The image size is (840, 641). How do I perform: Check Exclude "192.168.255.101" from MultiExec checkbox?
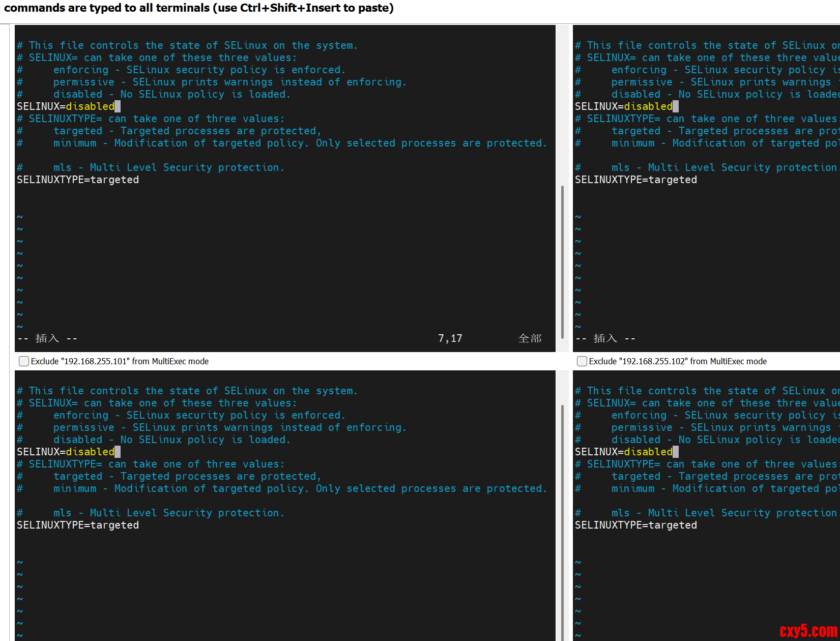tap(24, 361)
